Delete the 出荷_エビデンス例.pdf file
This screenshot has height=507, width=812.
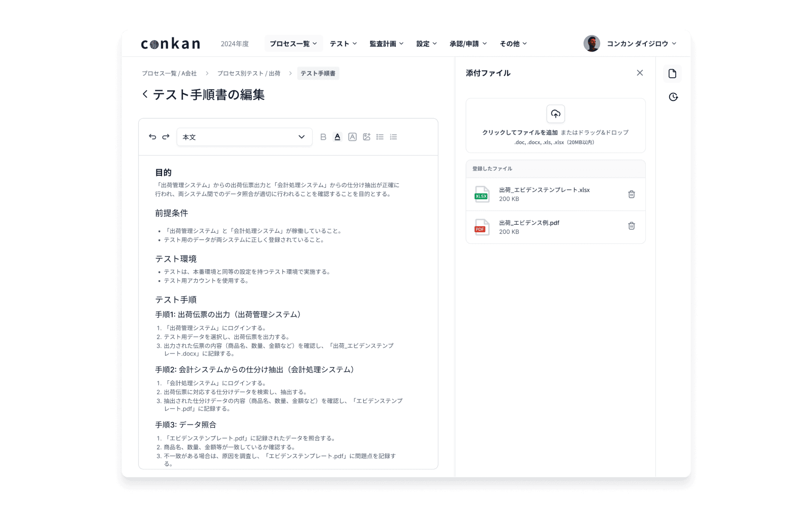(x=631, y=226)
